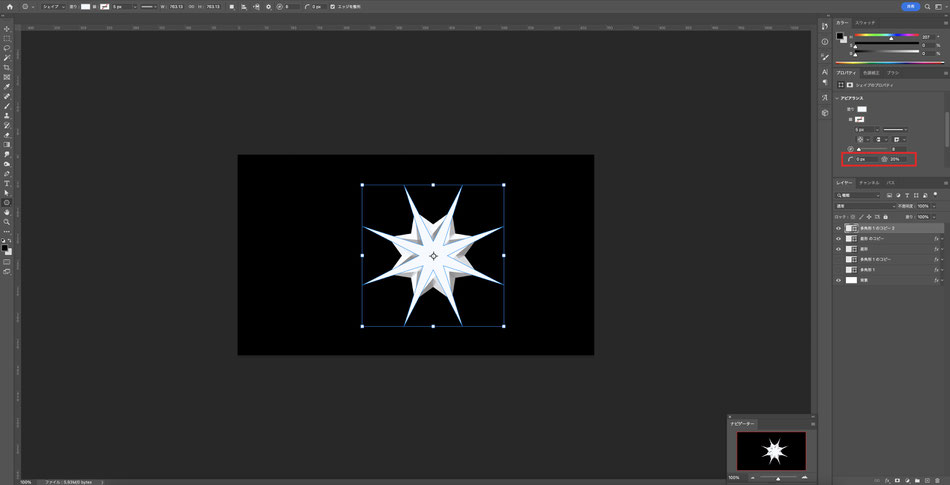Open the layer filter kind dropdown
This screenshot has width=950, height=485.
[x=858, y=196]
